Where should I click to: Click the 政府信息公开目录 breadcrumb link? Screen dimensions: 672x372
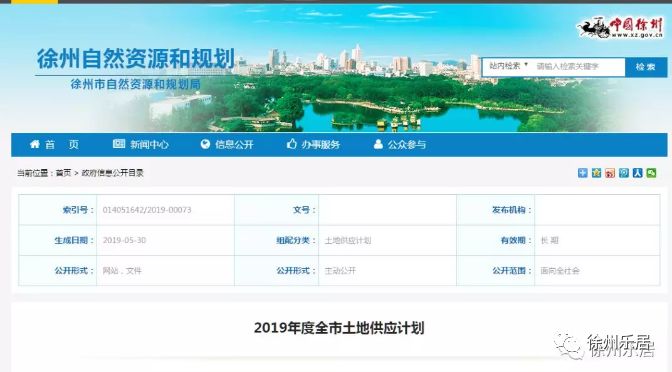coord(112,173)
